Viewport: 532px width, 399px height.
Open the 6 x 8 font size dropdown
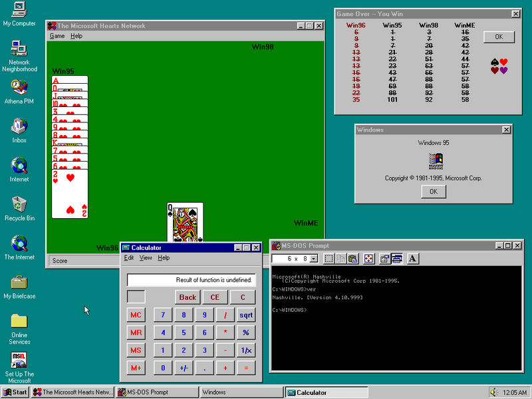click(x=314, y=259)
